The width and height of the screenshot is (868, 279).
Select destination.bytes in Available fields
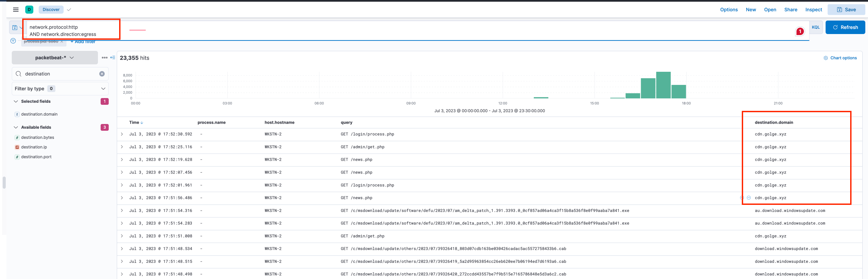coord(37,137)
